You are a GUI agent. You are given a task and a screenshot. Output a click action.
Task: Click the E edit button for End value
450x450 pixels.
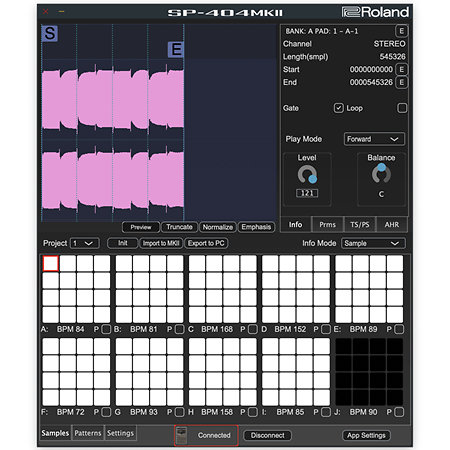401,82
